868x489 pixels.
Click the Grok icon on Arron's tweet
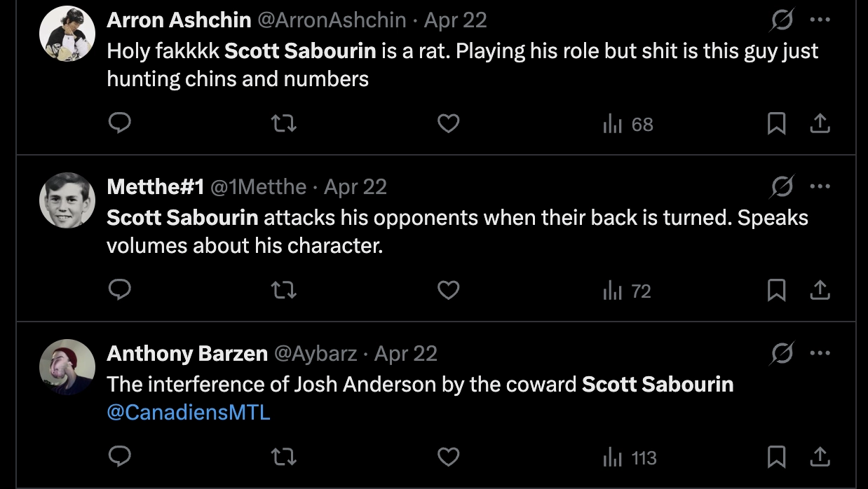[x=781, y=20]
